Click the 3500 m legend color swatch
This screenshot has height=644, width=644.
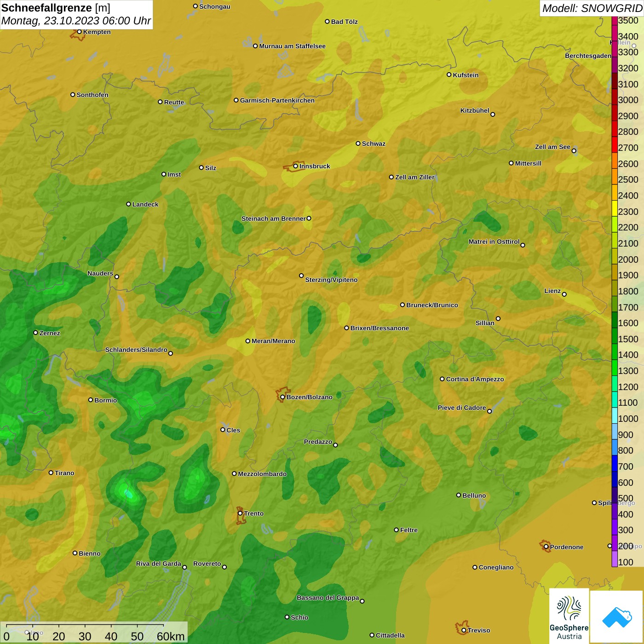click(614, 20)
